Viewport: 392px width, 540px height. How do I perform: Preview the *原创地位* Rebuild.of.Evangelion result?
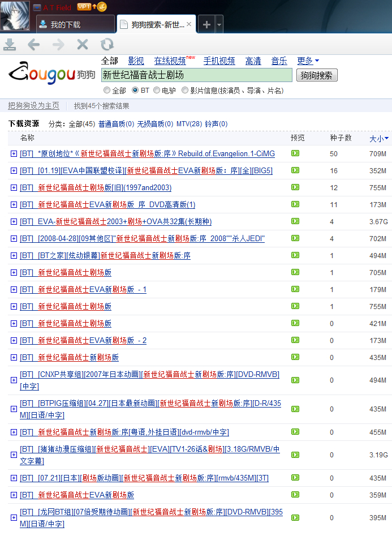(x=295, y=153)
